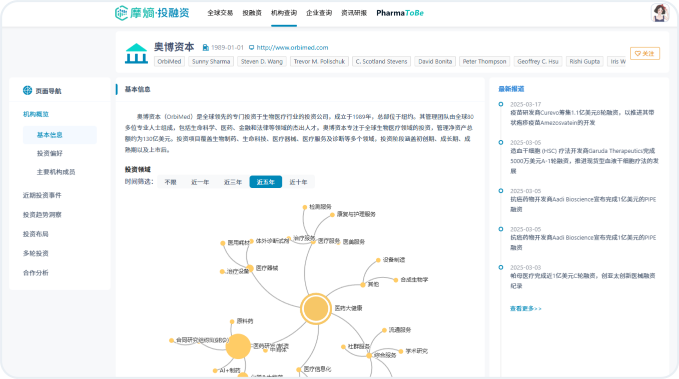Image resolution: width=679 pixels, height=379 pixels.
Task: Click the 检测服务 graph node
Action: click(x=305, y=207)
